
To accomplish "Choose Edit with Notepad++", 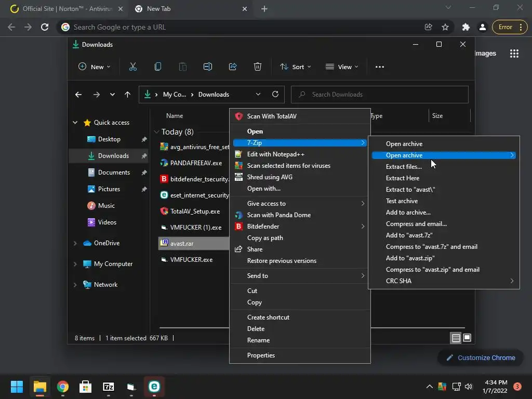I will coord(300,154).
